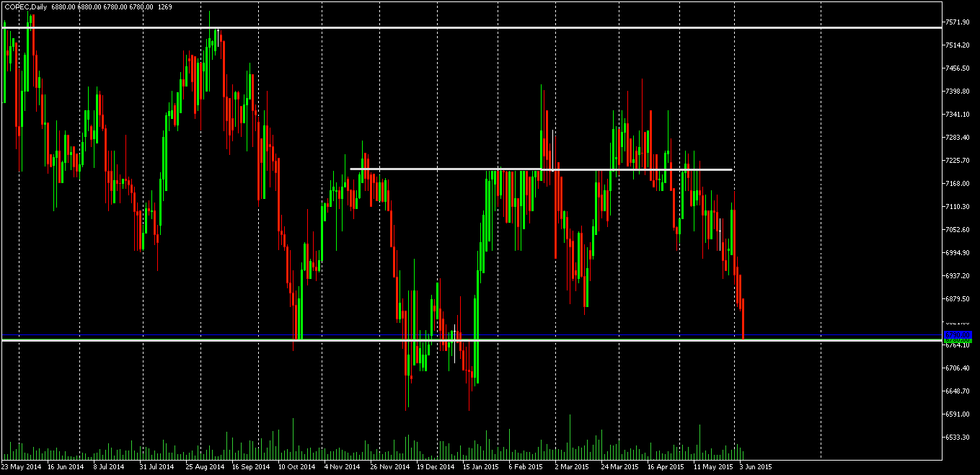Click the 6937.20 price axis value
The height and width of the screenshot is (475, 980).
(959, 276)
